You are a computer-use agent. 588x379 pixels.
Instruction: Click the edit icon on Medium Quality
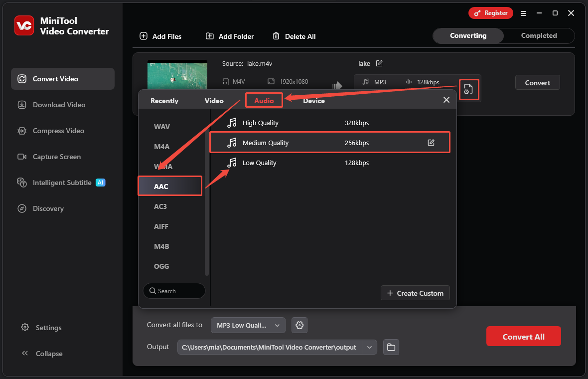(x=431, y=142)
